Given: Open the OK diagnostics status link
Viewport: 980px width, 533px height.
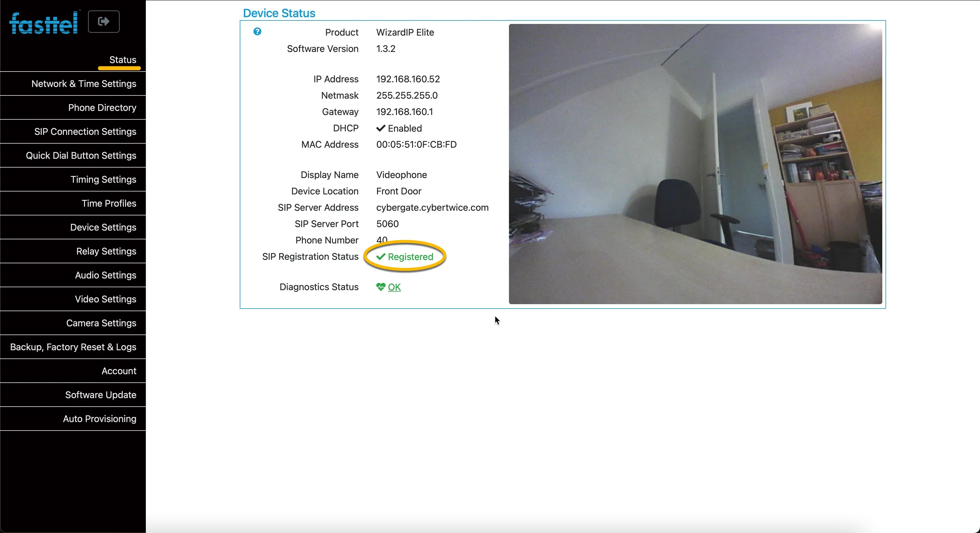Looking at the screenshot, I should pyautogui.click(x=394, y=287).
